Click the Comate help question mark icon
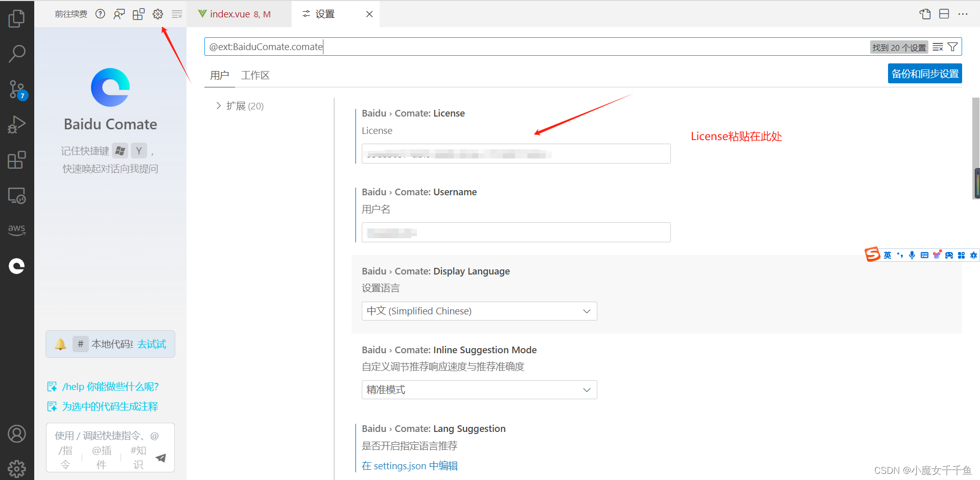Image resolution: width=980 pixels, height=480 pixels. 100,14
